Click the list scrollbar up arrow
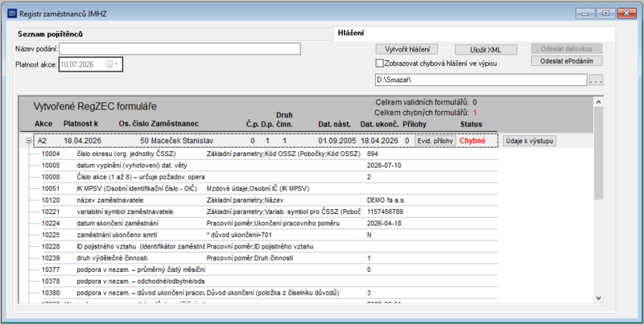 click(x=598, y=102)
